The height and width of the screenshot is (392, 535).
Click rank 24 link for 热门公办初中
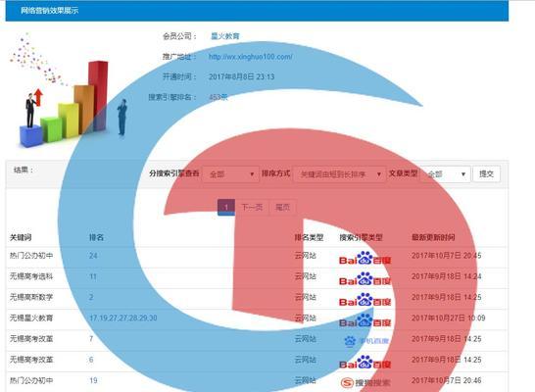pos(93,256)
